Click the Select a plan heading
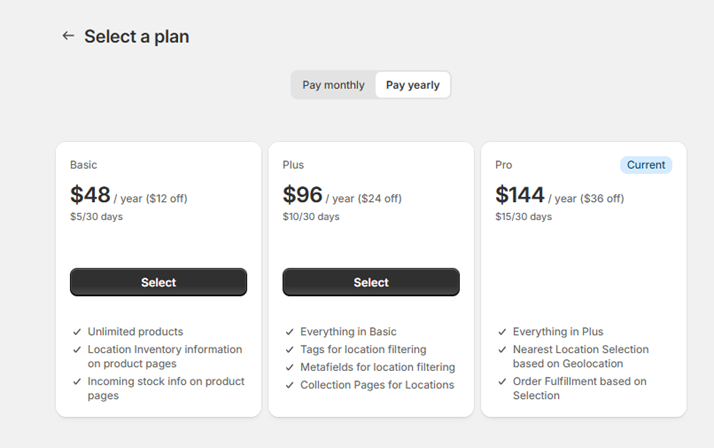Viewport: 714px width, 448px height. click(x=136, y=37)
